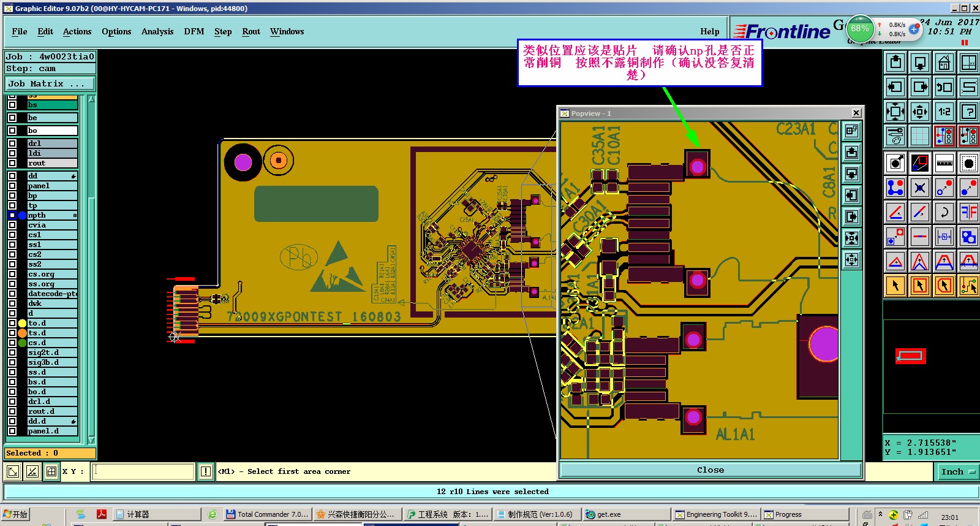Click the red board overview thumbnail
The width and height of the screenshot is (980, 526).
coord(911,356)
